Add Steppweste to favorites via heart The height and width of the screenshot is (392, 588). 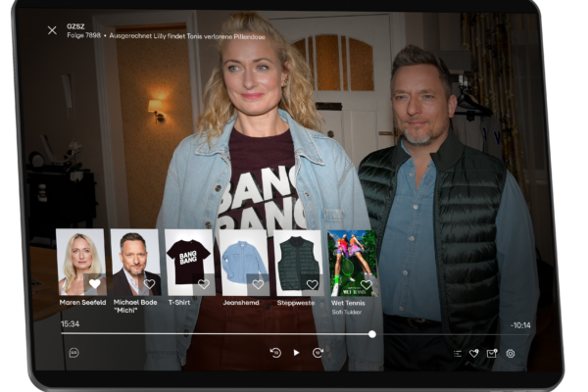pos(312,284)
